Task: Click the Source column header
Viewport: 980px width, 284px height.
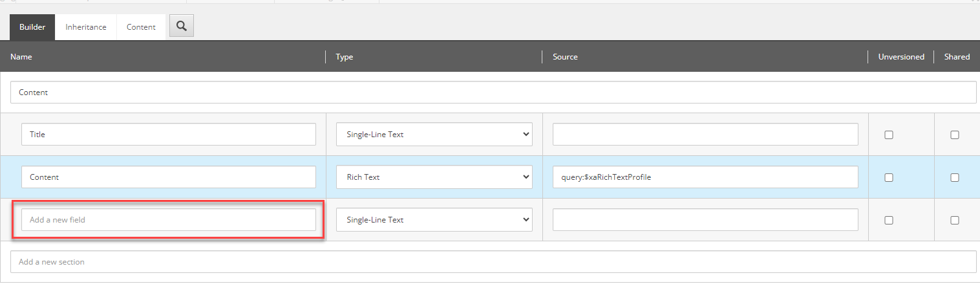Action: [565, 57]
